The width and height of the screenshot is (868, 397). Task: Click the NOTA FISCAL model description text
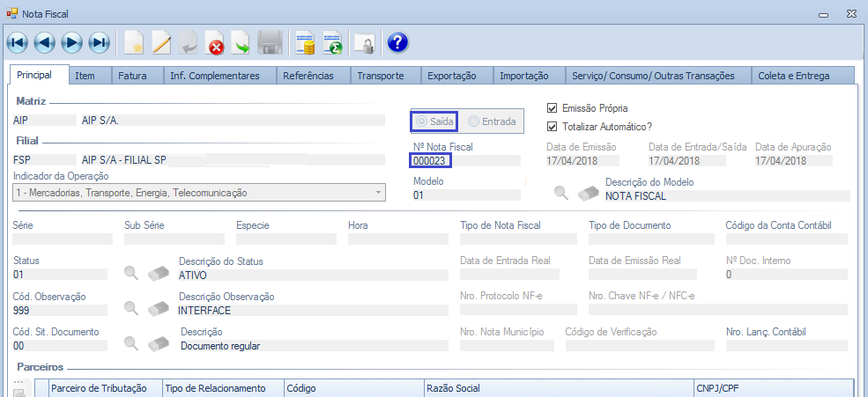636,195
